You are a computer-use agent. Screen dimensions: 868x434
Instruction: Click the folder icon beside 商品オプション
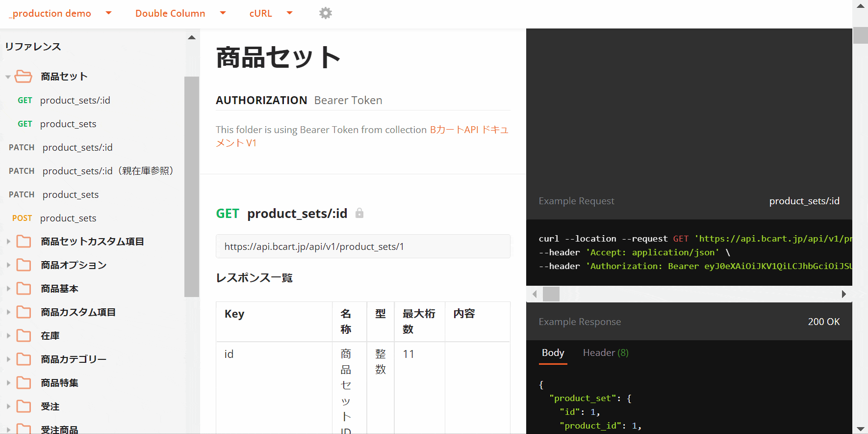pyautogui.click(x=24, y=265)
